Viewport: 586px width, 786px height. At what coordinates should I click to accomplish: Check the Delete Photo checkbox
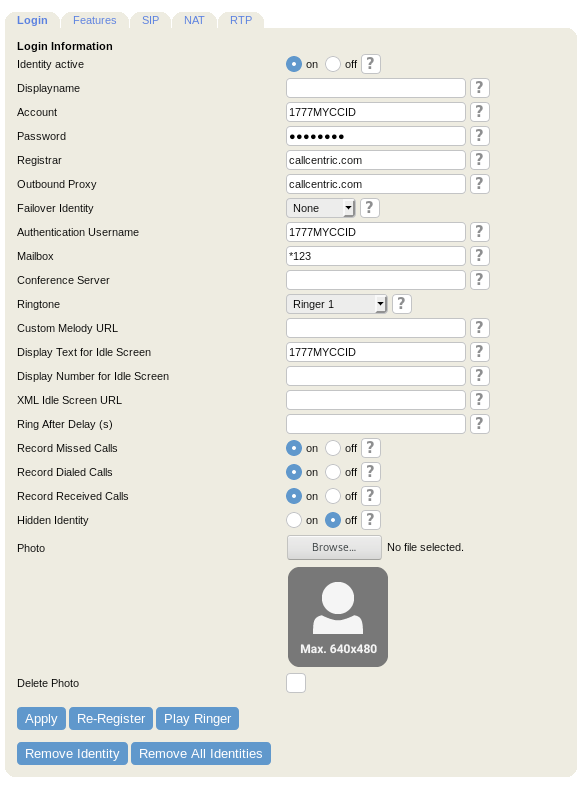296,683
